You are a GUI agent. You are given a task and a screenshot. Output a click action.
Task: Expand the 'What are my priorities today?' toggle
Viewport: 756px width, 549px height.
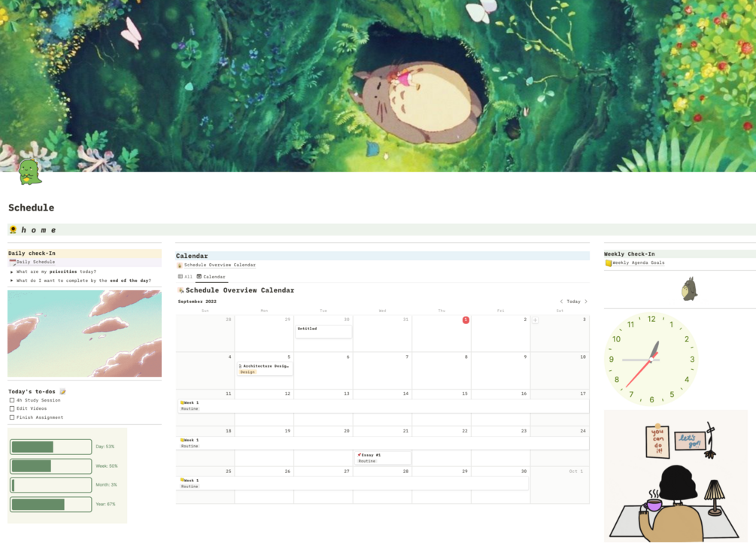[11, 271]
